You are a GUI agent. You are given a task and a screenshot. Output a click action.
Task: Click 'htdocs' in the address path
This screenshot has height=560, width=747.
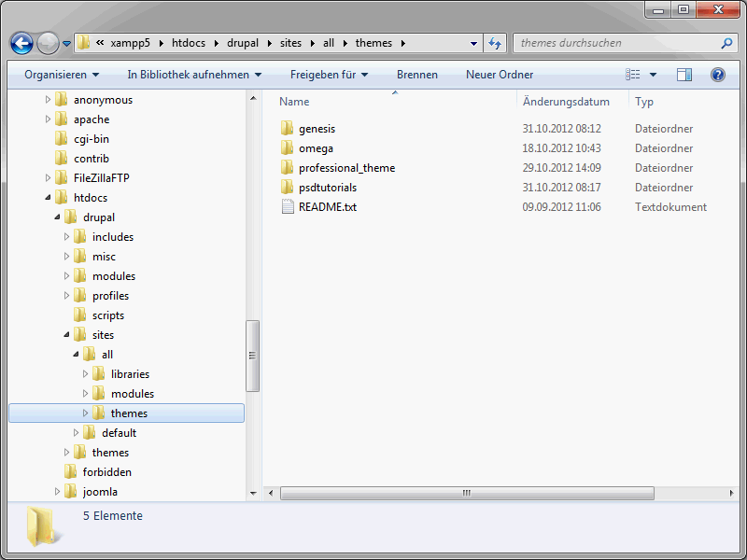(x=189, y=43)
